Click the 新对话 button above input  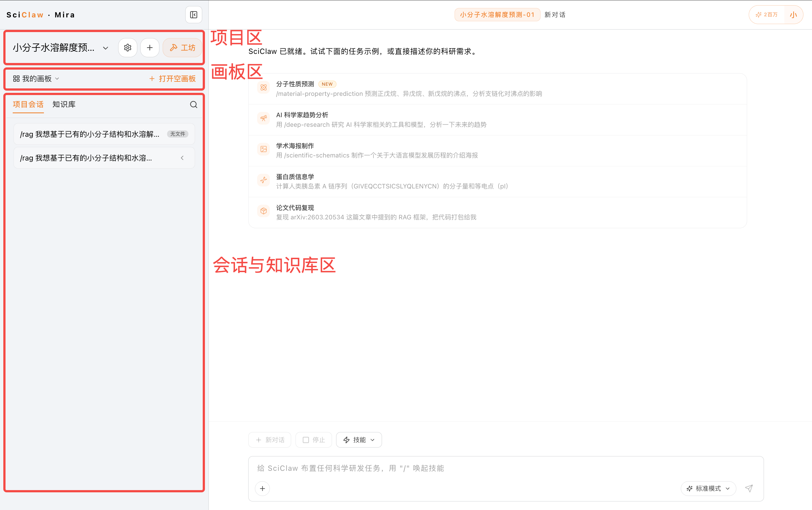pos(270,440)
